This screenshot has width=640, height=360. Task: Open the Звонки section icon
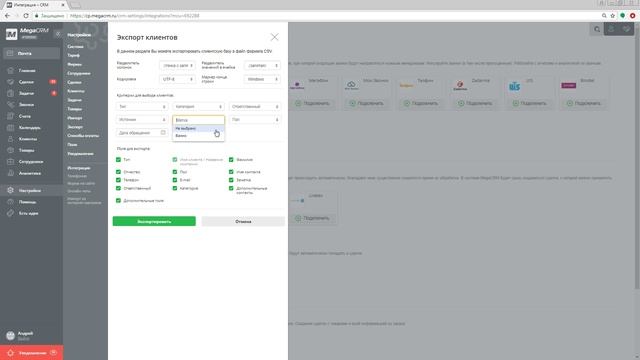(11, 105)
